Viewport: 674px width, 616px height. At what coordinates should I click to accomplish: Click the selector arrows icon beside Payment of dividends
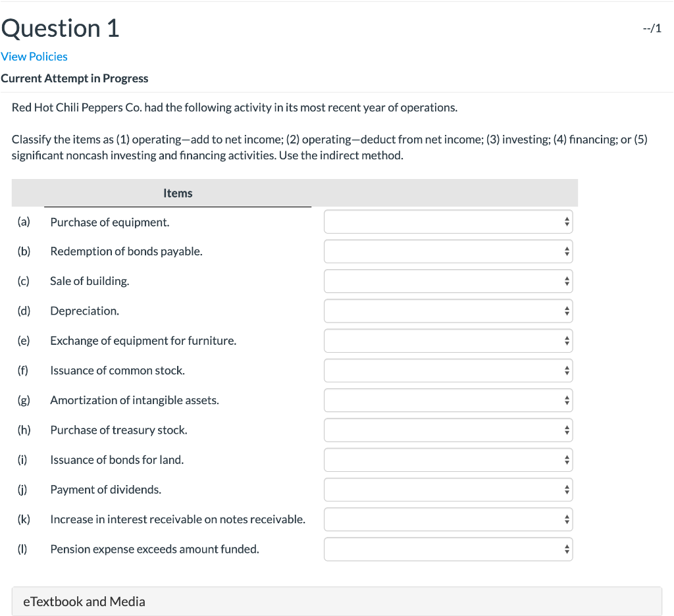[566, 489]
